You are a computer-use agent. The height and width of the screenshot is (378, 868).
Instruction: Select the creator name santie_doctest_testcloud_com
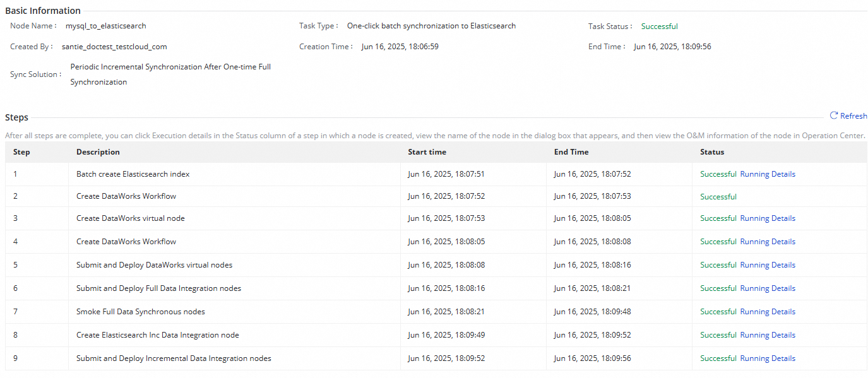(114, 47)
